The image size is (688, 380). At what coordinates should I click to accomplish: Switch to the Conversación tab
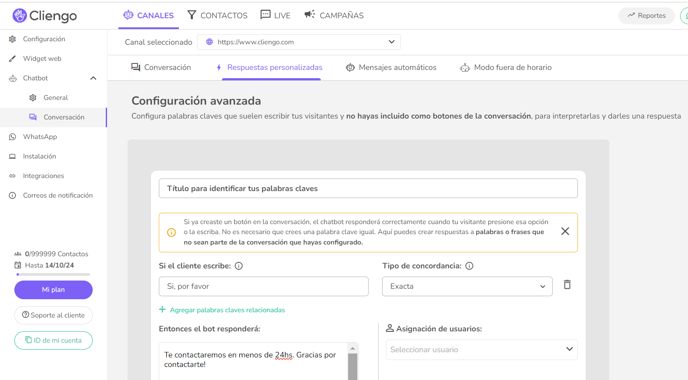click(x=161, y=67)
